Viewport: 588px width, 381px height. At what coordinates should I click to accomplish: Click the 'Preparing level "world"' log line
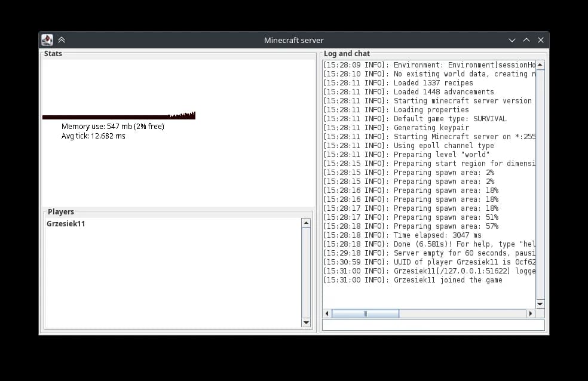click(406, 155)
